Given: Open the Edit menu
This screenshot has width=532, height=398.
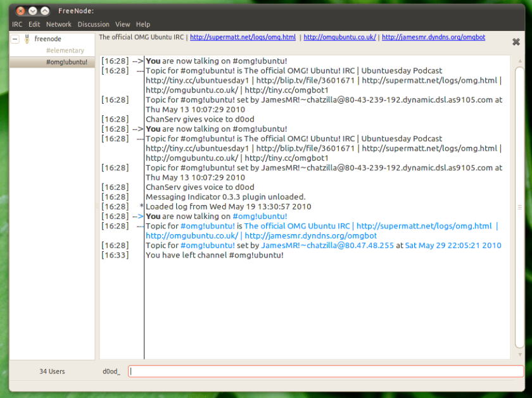Looking at the screenshot, I should point(34,25).
